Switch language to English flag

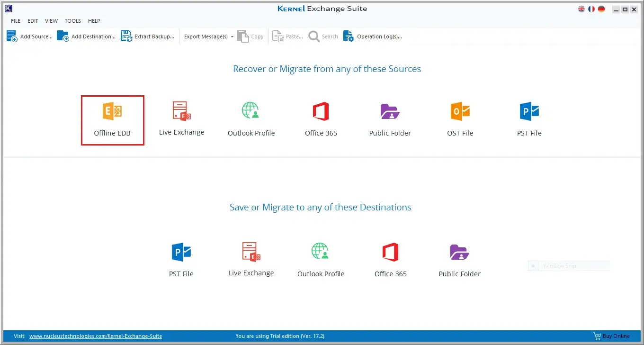coord(582,9)
